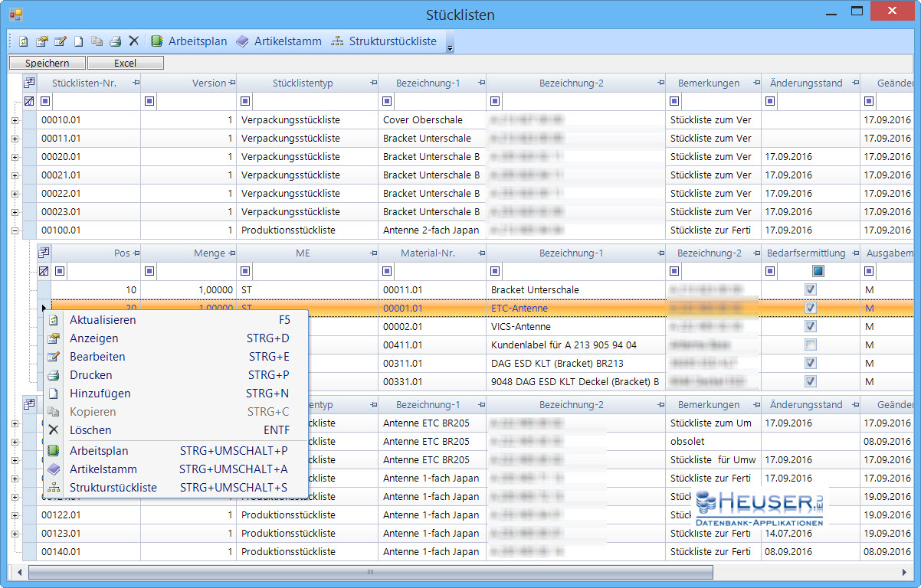921x588 pixels.
Task: Click the horizontal scrollbar right arrow
Action: tap(905, 572)
